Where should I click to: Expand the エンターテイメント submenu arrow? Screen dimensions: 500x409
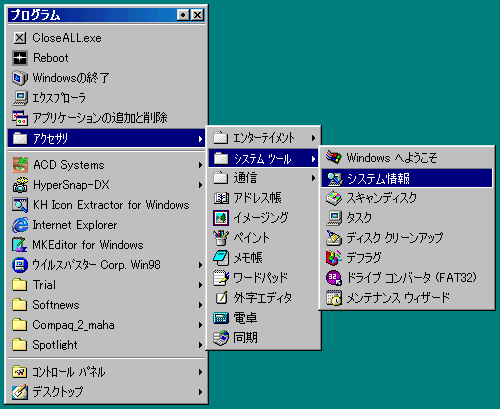pyautogui.click(x=313, y=138)
